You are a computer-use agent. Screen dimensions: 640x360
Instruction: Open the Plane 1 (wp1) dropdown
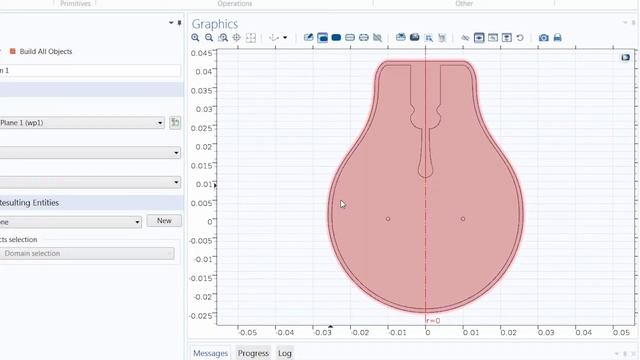point(82,122)
